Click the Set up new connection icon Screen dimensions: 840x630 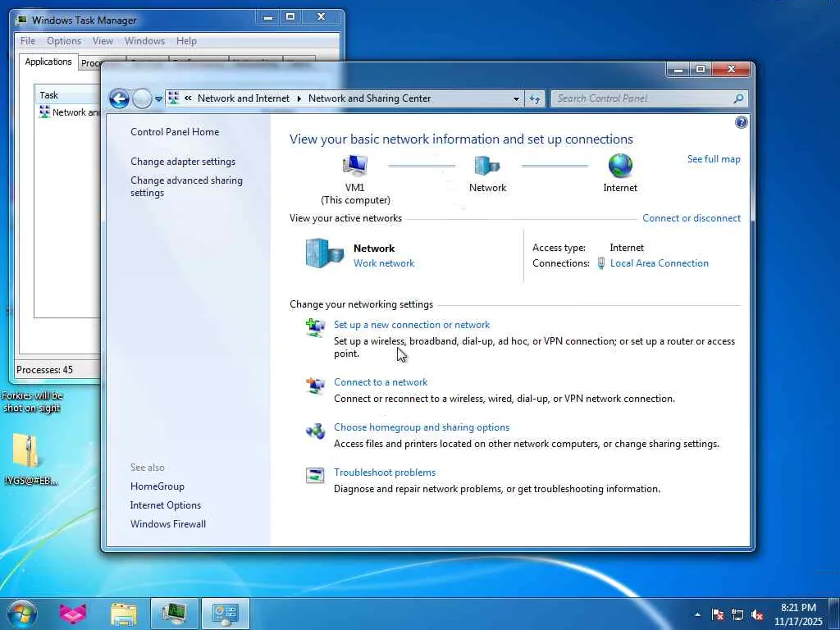315,327
